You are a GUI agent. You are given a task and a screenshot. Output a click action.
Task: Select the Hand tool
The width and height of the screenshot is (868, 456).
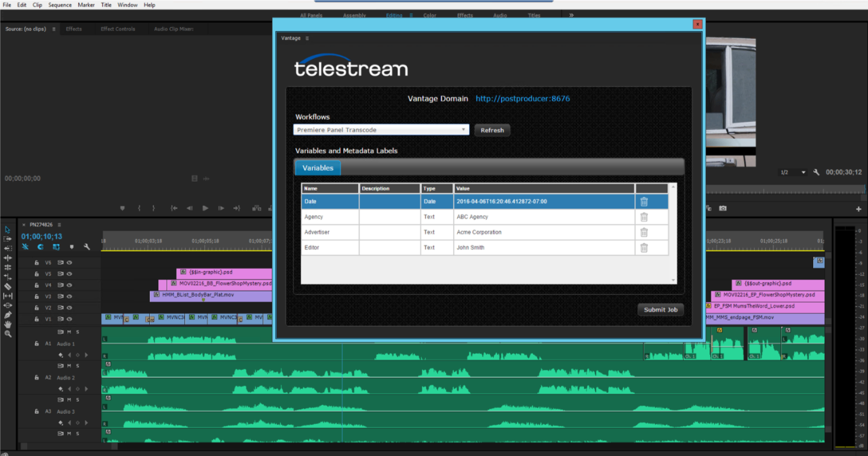[7, 325]
